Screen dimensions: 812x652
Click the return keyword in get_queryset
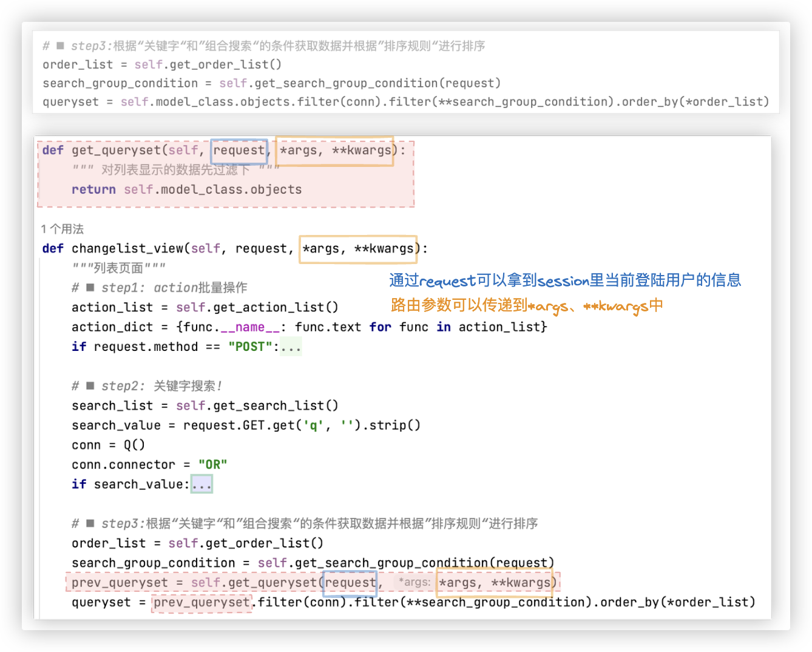coord(93,189)
